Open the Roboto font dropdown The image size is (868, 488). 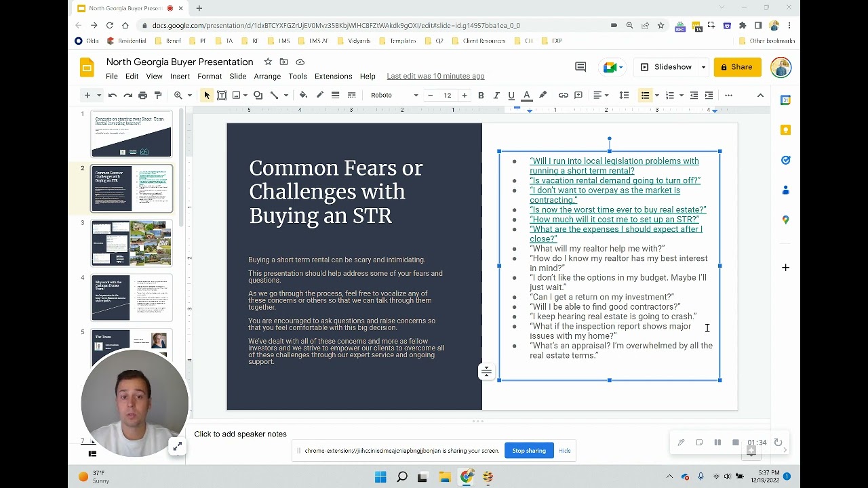394,96
